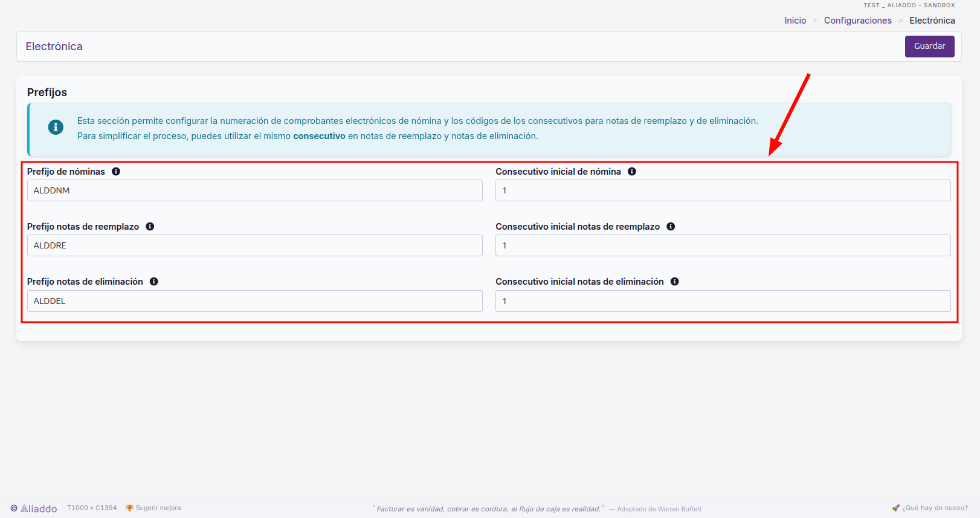Viewport: 980px width, 518px height.
Task: Click the Guardar button
Action: (929, 47)
